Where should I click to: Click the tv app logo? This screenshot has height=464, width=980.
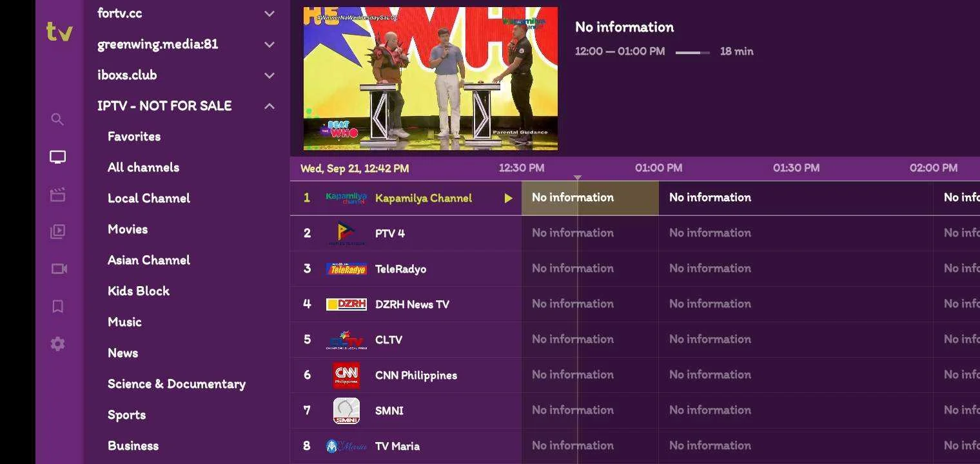coord(59,31)
